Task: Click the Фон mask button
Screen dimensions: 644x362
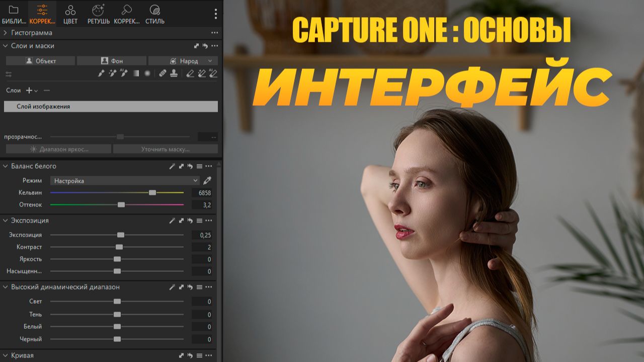Action: click(x=112, y=61)
